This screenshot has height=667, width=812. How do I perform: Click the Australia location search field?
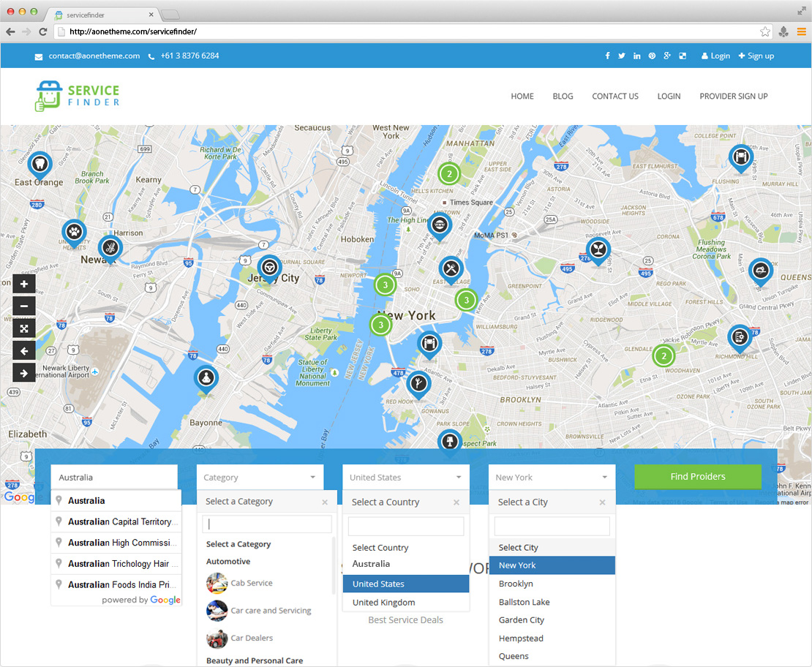(113, 478)
